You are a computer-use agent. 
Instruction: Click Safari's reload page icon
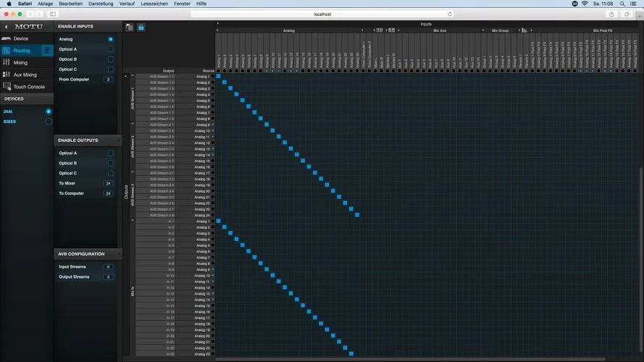(x=450, y=14)
